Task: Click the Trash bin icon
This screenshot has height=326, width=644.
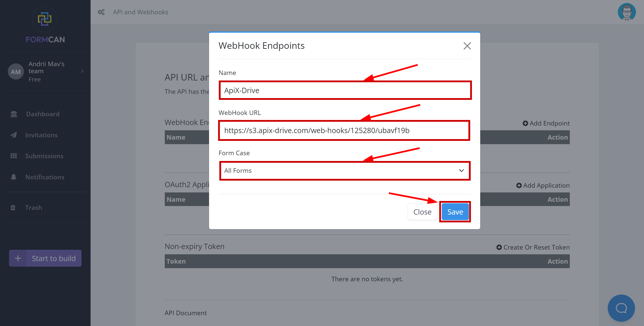Action: click(13, 208)
